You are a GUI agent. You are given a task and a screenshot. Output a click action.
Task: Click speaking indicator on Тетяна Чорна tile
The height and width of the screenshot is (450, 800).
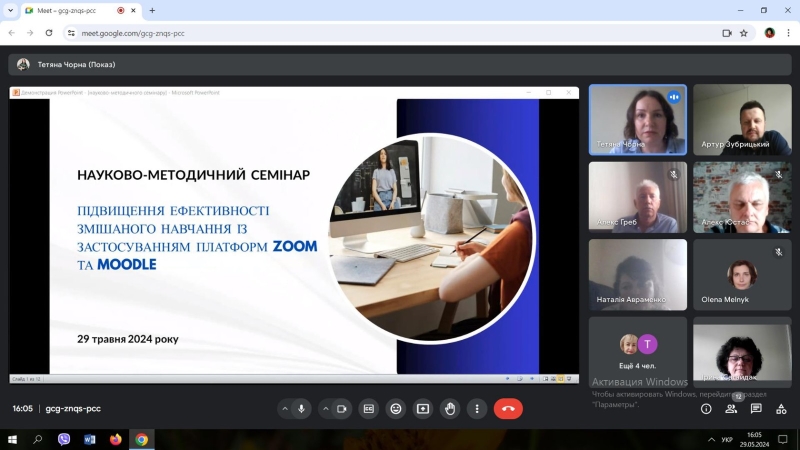coord(674,97)
